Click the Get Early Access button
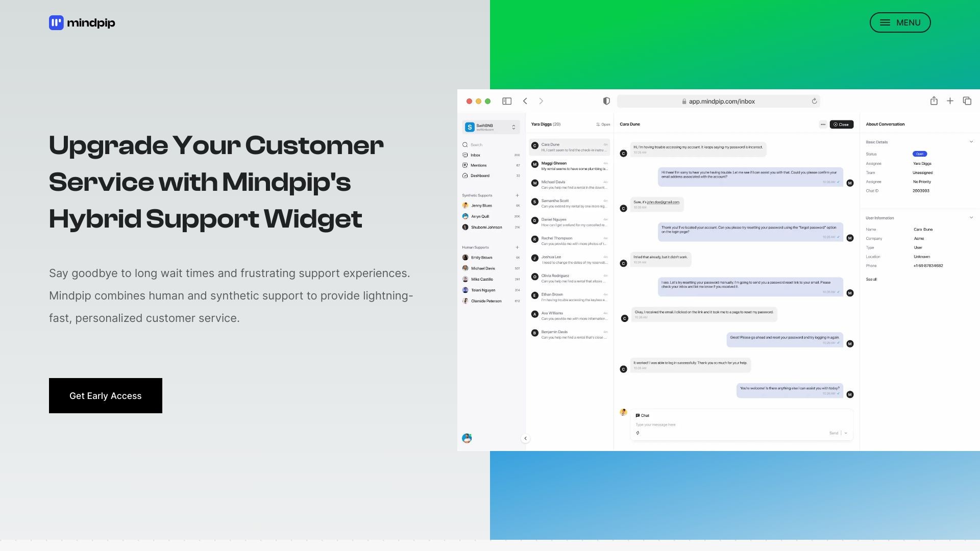Viewport: 980px width, 551px height. click(x=106, y=395)
